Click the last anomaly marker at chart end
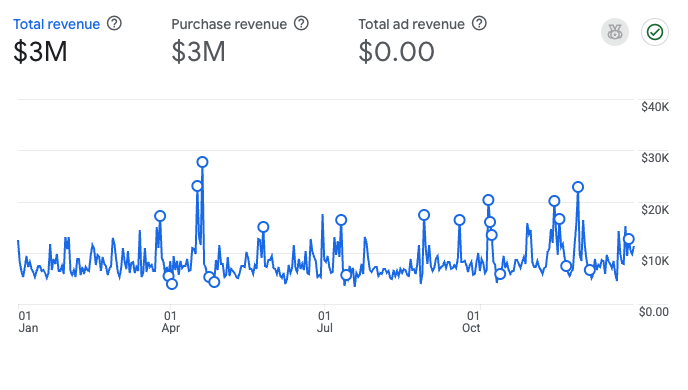This screenshot has height=390, width=688. click(x=629, y=239)
